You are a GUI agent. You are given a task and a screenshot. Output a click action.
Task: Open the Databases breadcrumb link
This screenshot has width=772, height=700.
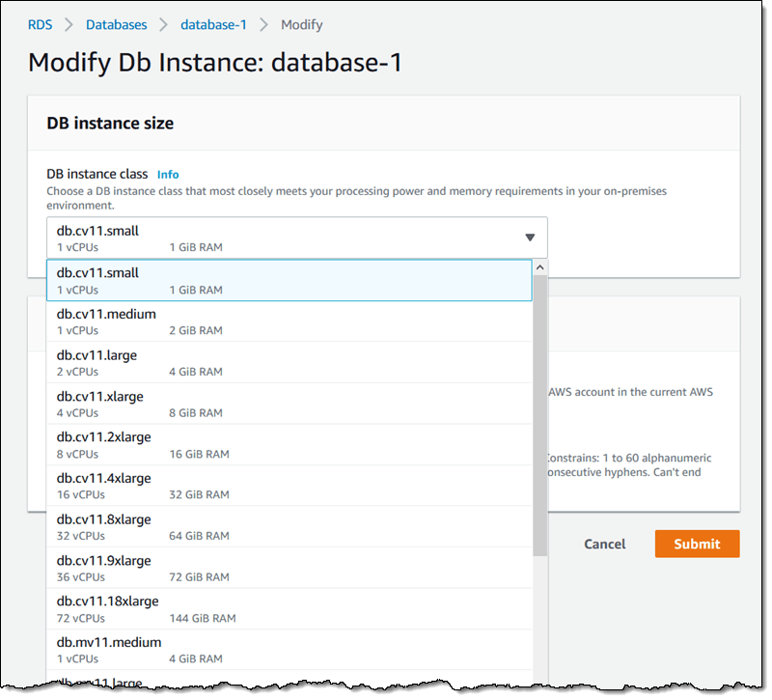pos(116,24)
